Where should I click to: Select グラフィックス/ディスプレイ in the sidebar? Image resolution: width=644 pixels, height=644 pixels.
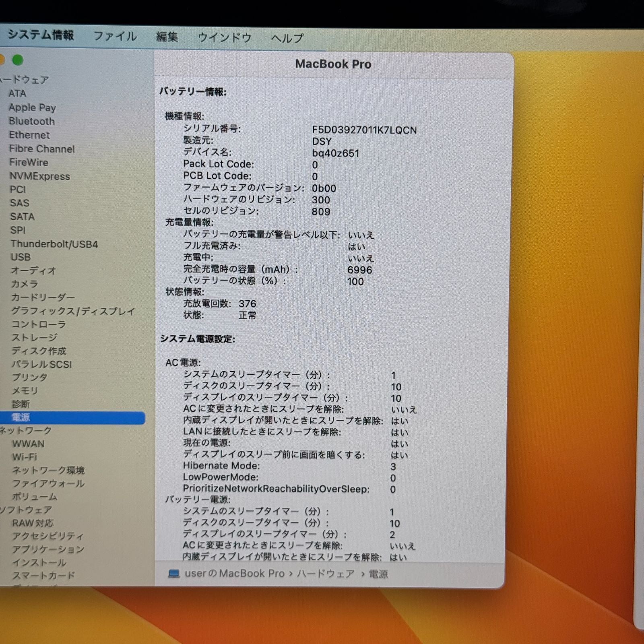(73, 311)
